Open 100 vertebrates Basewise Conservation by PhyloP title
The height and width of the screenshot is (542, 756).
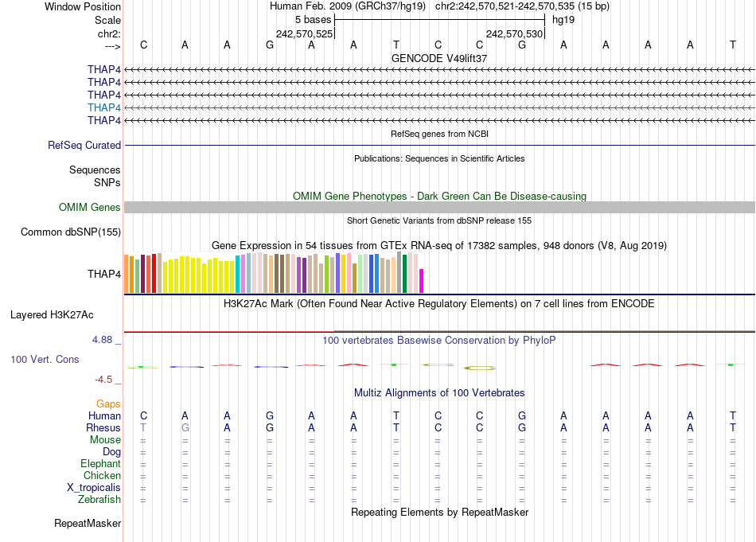[439, 341]
